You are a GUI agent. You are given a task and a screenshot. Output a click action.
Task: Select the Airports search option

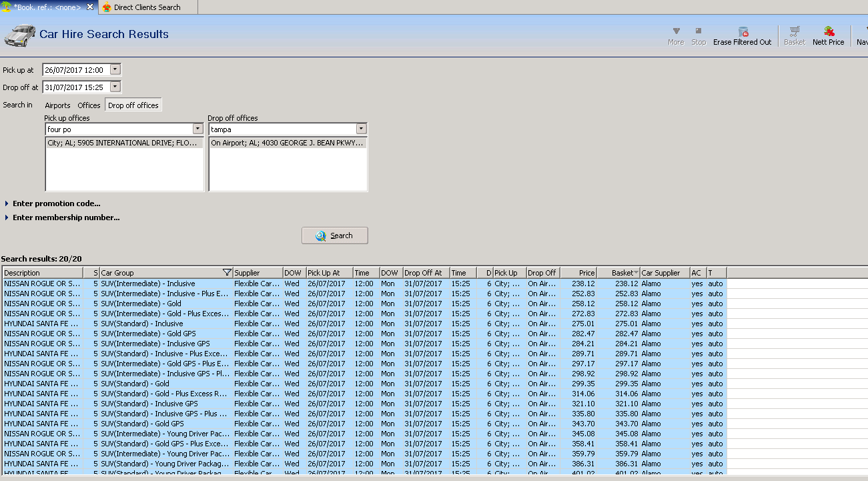57,105
